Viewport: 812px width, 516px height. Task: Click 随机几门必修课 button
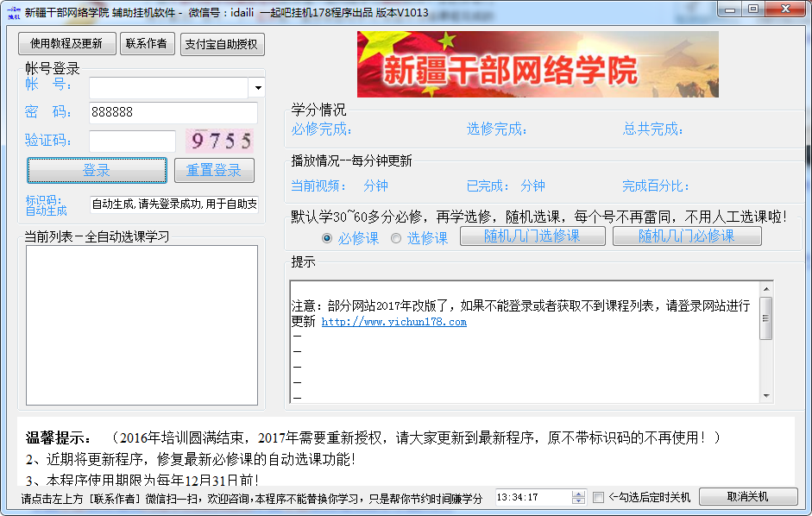[687, 236]
